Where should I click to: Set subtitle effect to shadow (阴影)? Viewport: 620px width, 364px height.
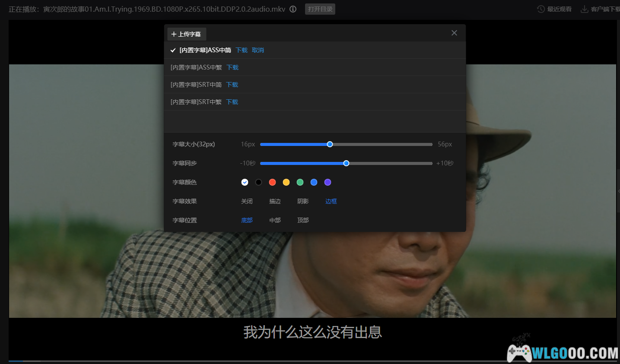coord(303,201)
